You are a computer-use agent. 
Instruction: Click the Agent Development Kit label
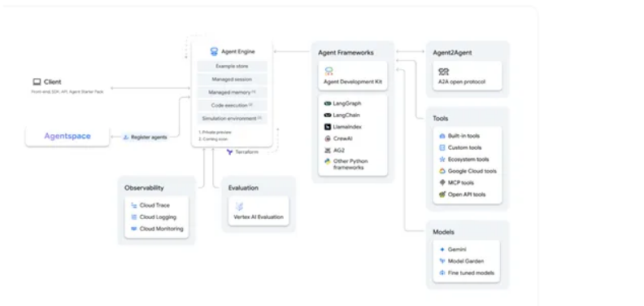coord(353,82)
